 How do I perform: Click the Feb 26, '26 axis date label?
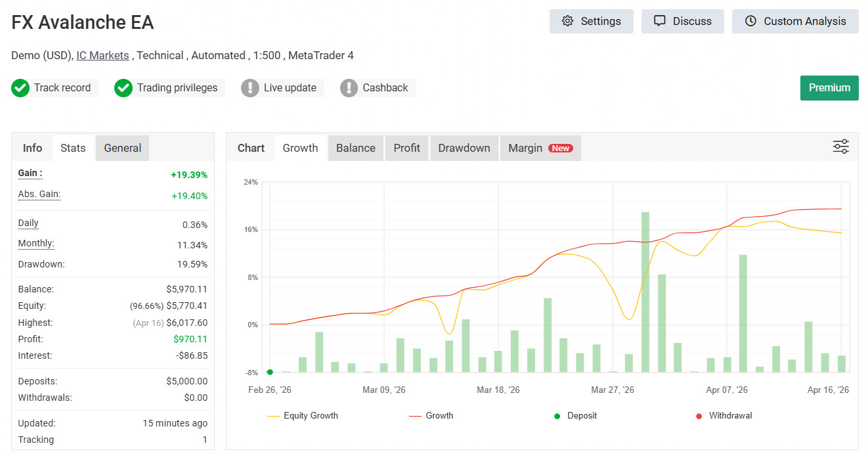270,390
